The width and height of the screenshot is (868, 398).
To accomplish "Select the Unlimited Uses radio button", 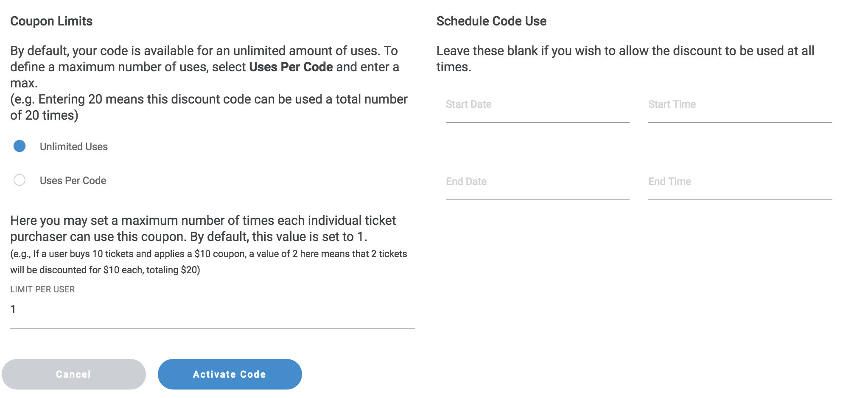I will (20, 146).
